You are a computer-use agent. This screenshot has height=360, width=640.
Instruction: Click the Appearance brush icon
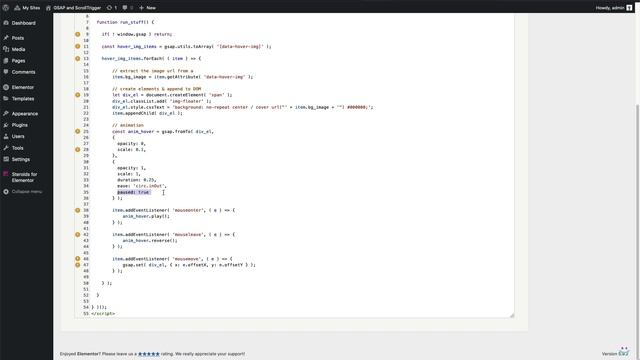coord(6,113)
